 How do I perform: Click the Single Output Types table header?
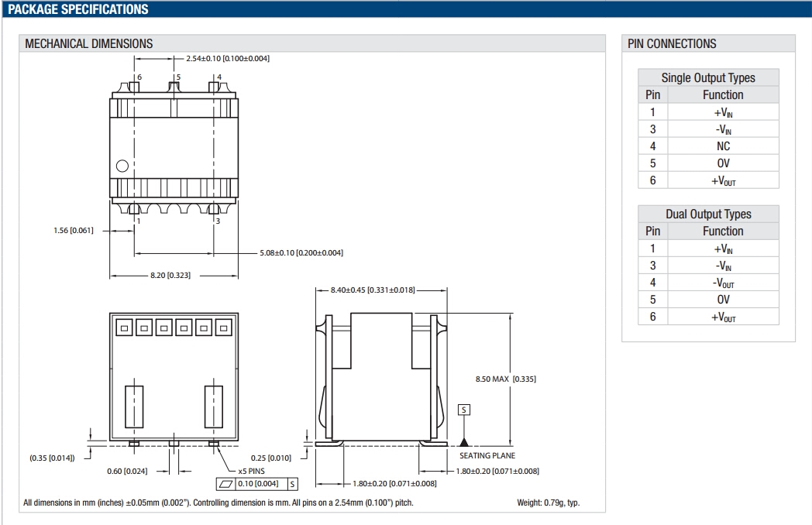707,77
